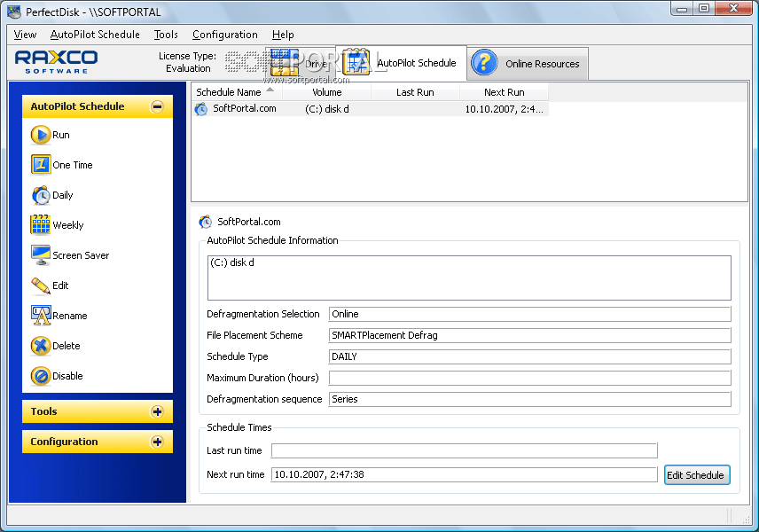759x532 pixels.
Task: Click the Last run time field
Action: [x=465, y=450]
